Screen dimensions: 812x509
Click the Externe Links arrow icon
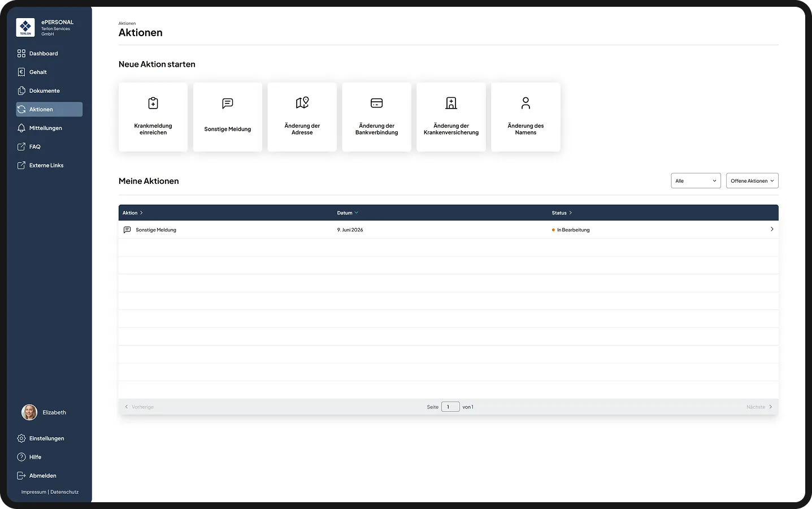click(21, 165)
